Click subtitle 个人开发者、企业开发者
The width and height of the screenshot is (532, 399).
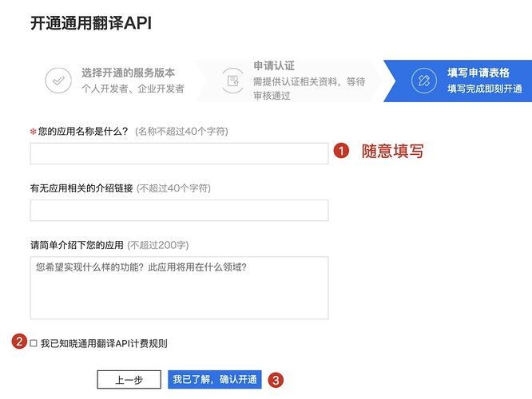tap(133, 89)
